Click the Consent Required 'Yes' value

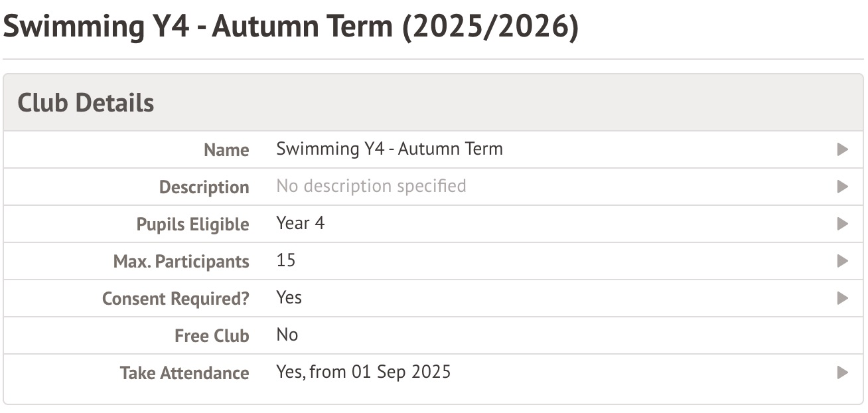point(289,297)
